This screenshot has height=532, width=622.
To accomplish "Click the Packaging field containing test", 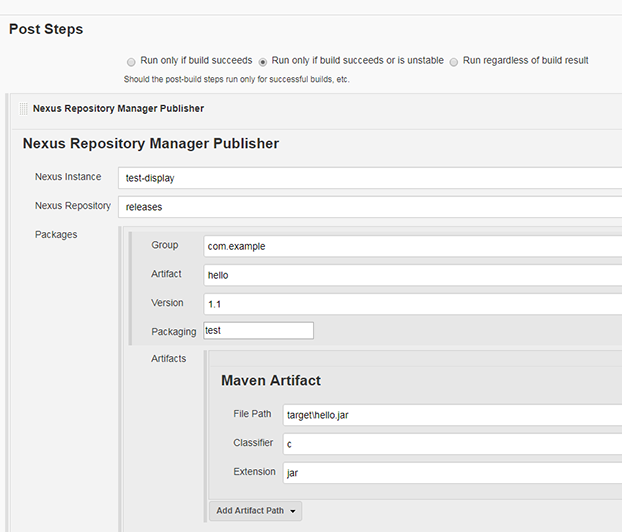I will [x=258, y=330].
